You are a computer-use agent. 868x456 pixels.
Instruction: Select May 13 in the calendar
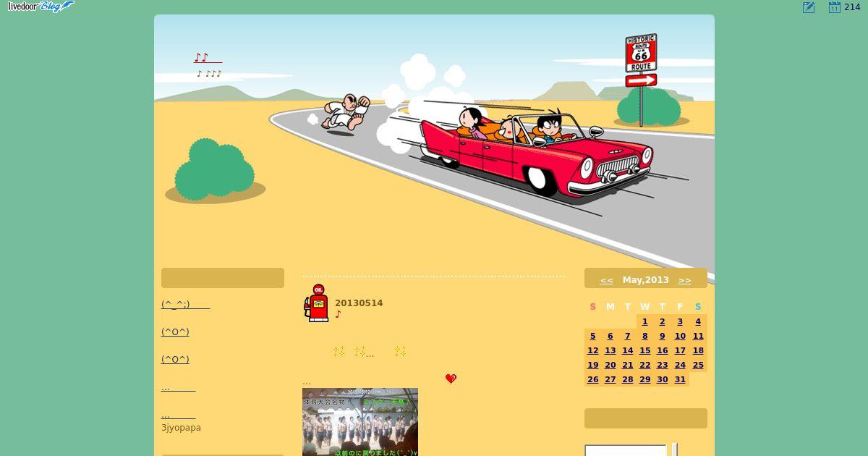[610, 350]
